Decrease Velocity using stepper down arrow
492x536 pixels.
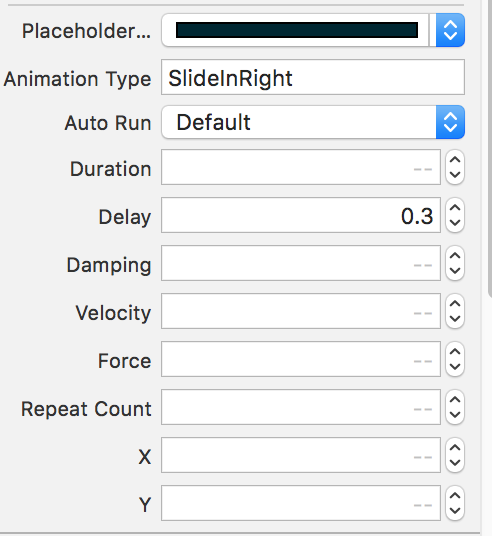(x=455, y=319)
